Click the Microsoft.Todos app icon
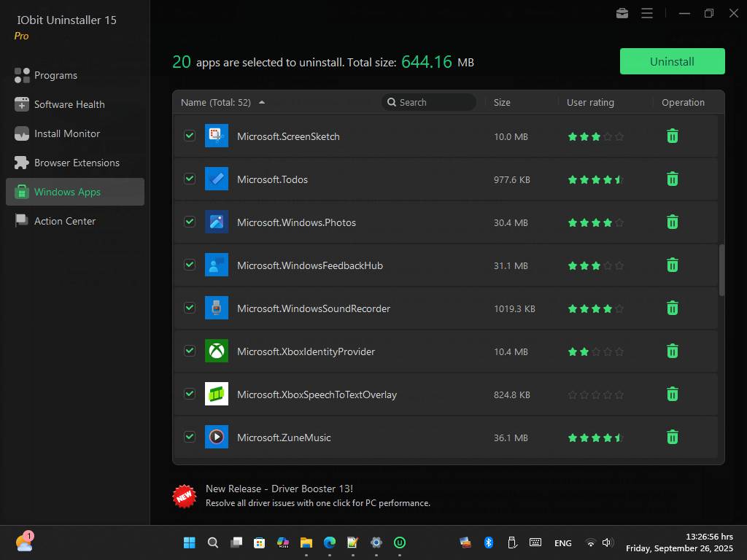 click(x=216, y=179)
